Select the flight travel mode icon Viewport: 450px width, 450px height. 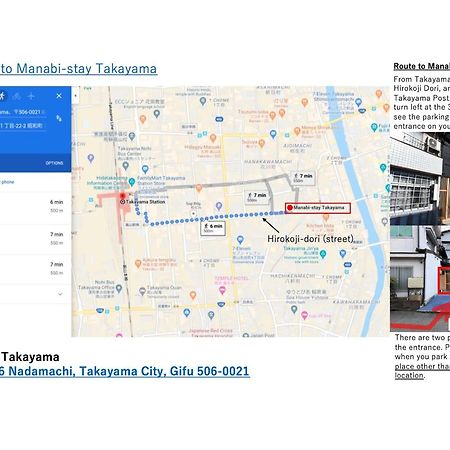click(x=31, y=96)
